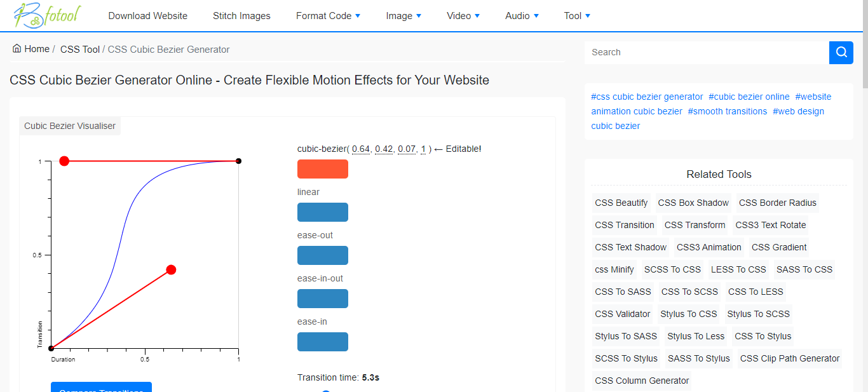Click into the Search input field
The width and height of the screenshot is (868, 392).
tap(705, 52)
